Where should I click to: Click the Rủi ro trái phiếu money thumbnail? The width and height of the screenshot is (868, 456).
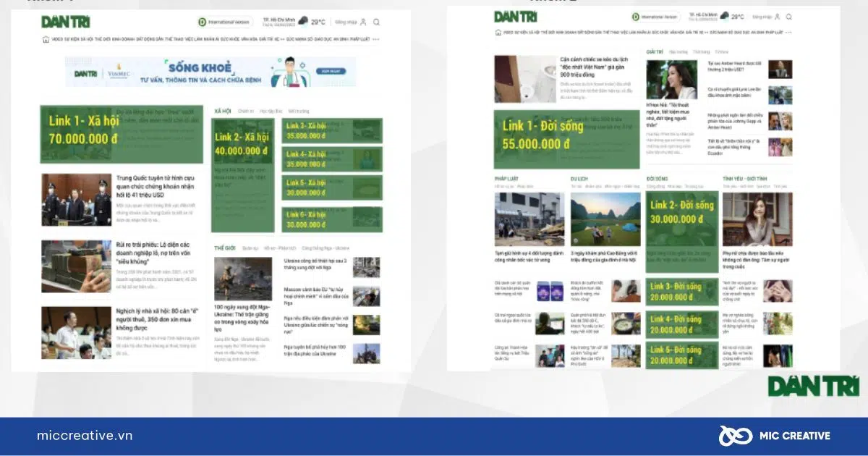point(77,266)
